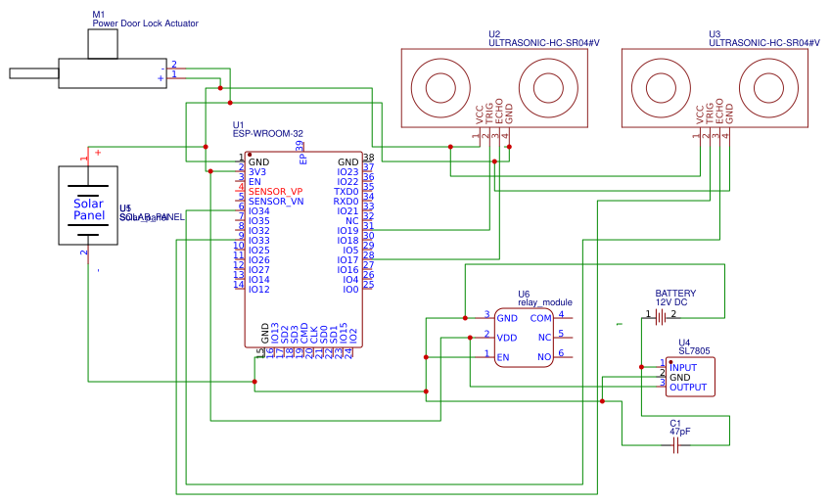This screenshot has height=504, width=831.
Task: Select the IO14 pin label
Action: 258,279
